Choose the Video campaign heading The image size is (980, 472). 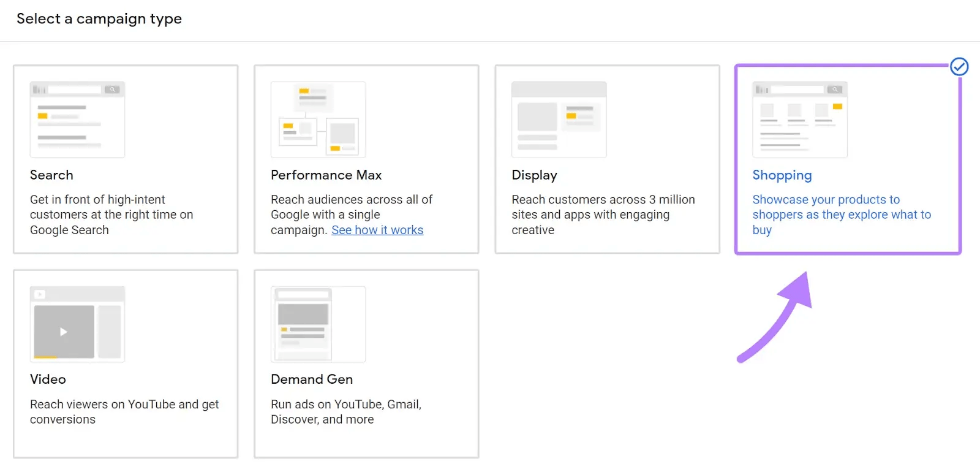coord(48,379)
